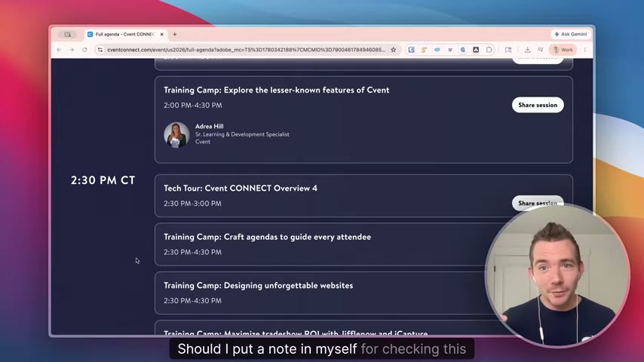
Task: Open the tab search button
Action: pos(67,35)
